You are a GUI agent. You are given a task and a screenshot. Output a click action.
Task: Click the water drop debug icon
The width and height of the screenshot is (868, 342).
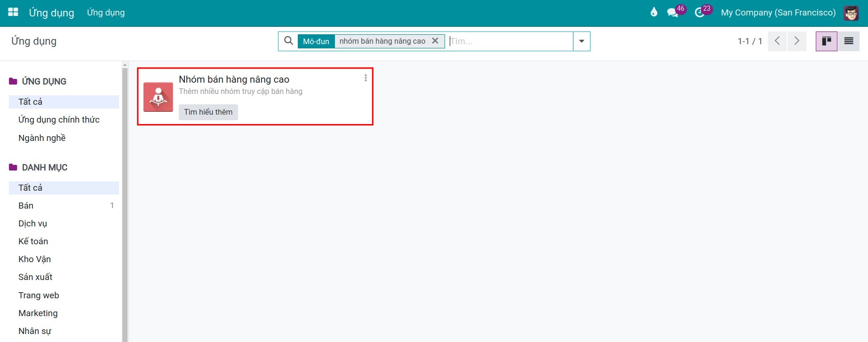click(653, 12)
